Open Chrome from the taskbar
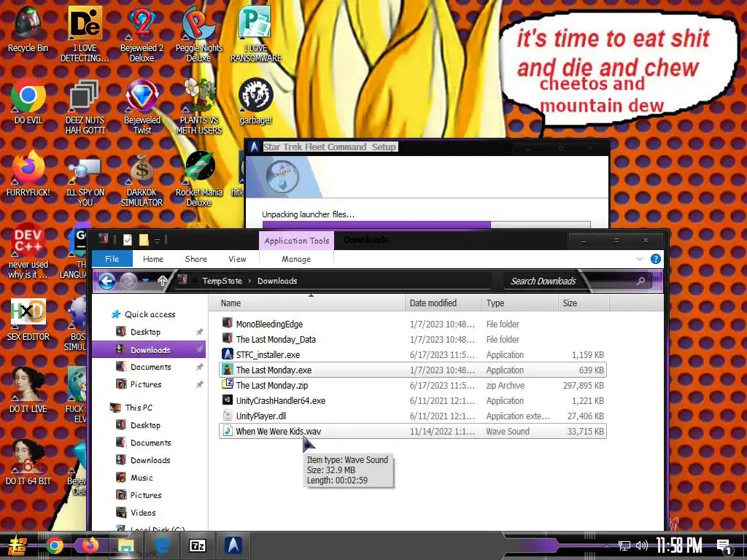This screenshot has width=747, height=560. coord(55,545)
